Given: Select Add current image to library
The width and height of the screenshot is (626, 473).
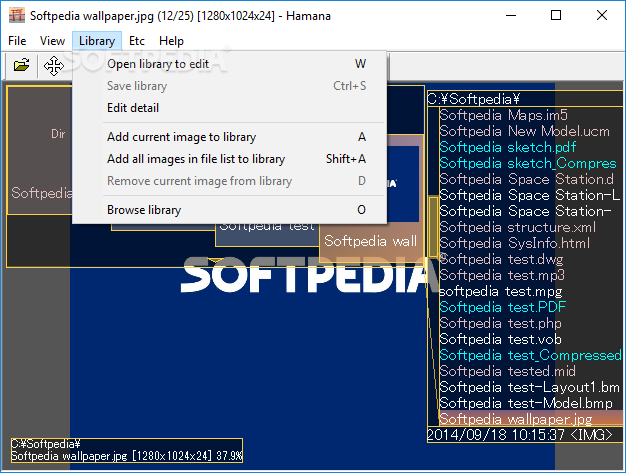Looking at the screenshot, I should pos(230,137).
